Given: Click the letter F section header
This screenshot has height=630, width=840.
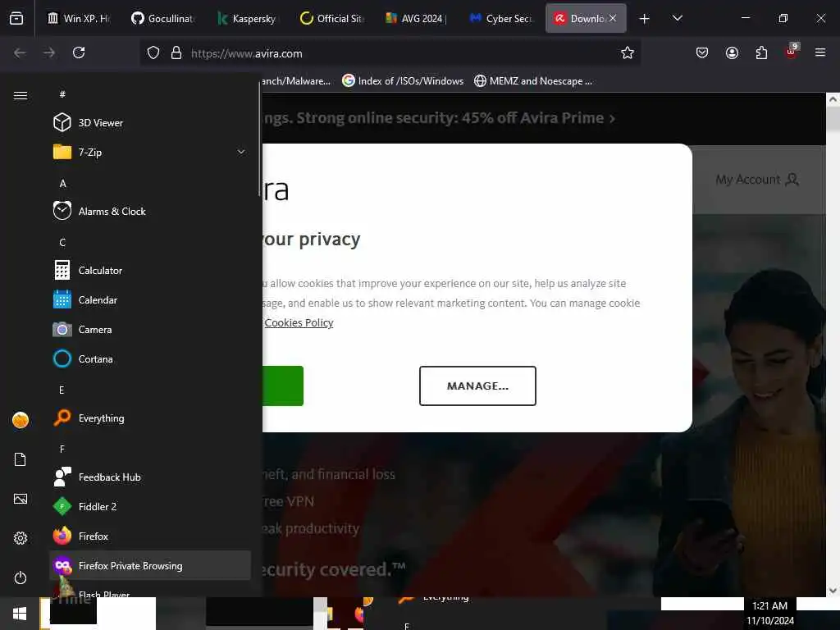Looking at the screenshot, I should click(62, 449).
